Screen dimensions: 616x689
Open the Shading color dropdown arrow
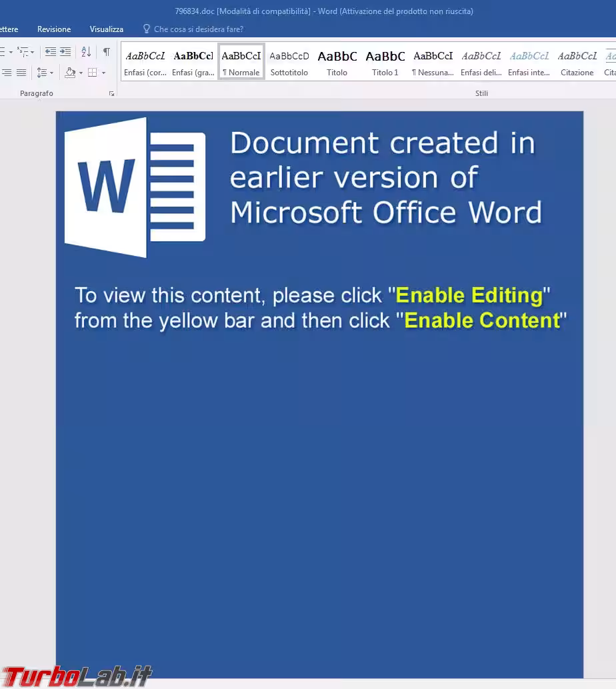coord(81,73)
